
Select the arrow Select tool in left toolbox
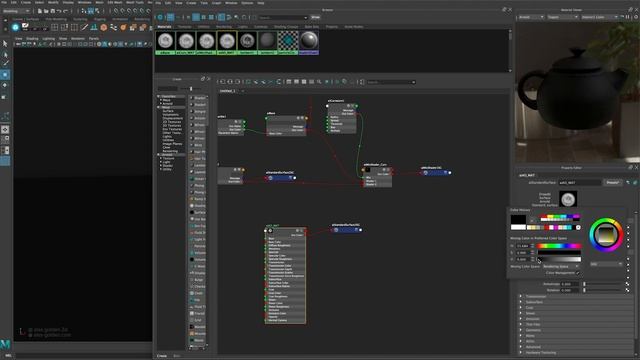click(x=5, y=44)
